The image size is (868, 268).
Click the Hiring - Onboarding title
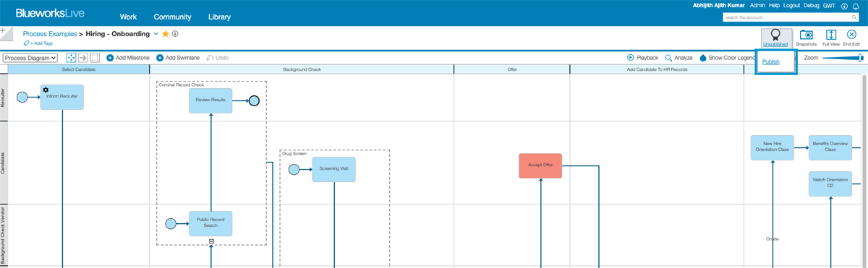click(x=118, y=33)
